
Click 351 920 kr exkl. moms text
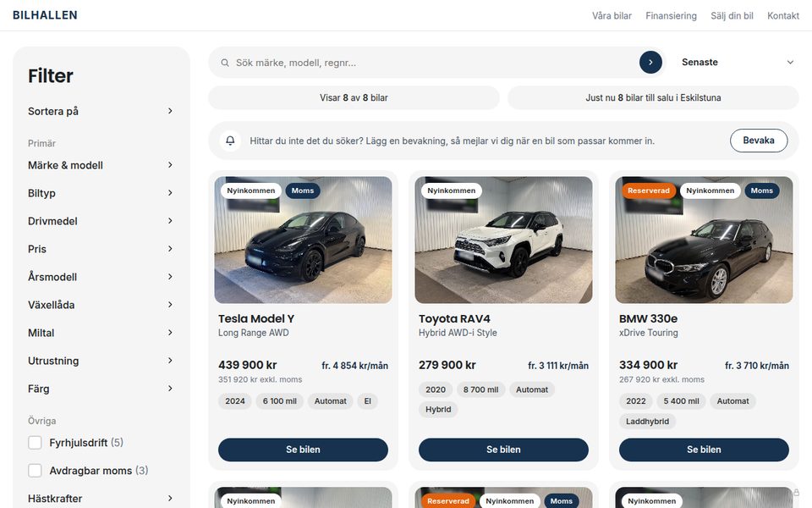pos(260,379)
